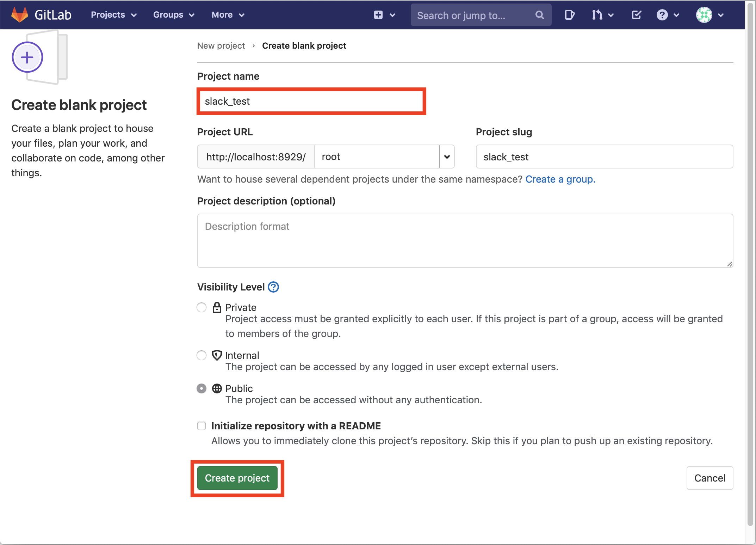Open the to-do list icon
Image resolution: width=756 pixels, height=545 pixels.
[636, 15]
